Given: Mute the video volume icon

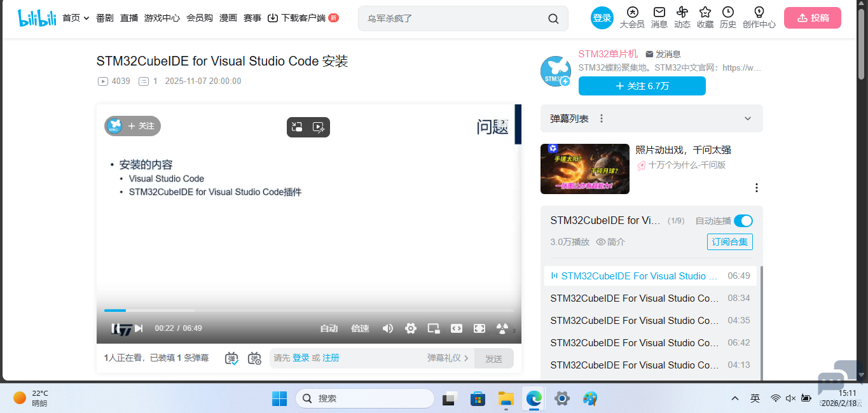Looking at the screenshot, I should 387,328.
